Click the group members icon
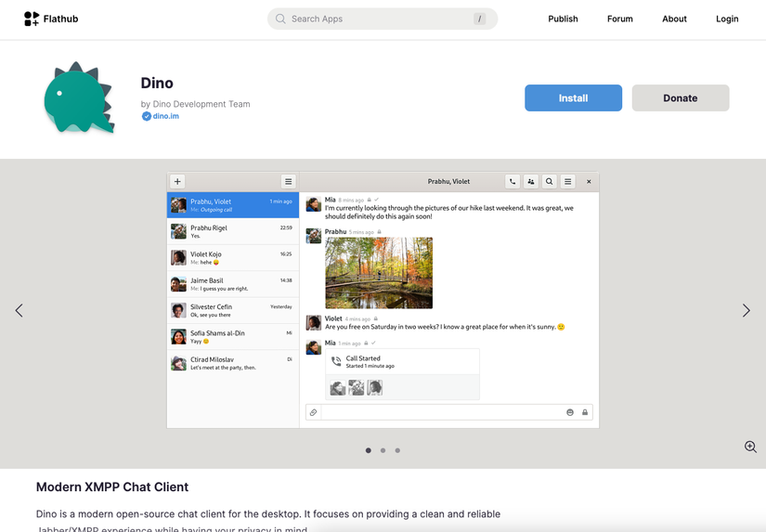Viewport: 766px width, 532px height. (530, 181)
